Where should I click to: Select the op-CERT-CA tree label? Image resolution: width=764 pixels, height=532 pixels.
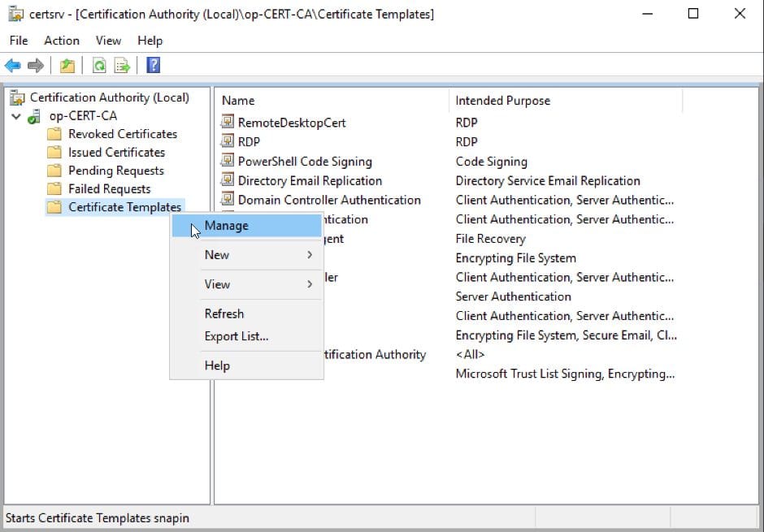tap(84, 116)
